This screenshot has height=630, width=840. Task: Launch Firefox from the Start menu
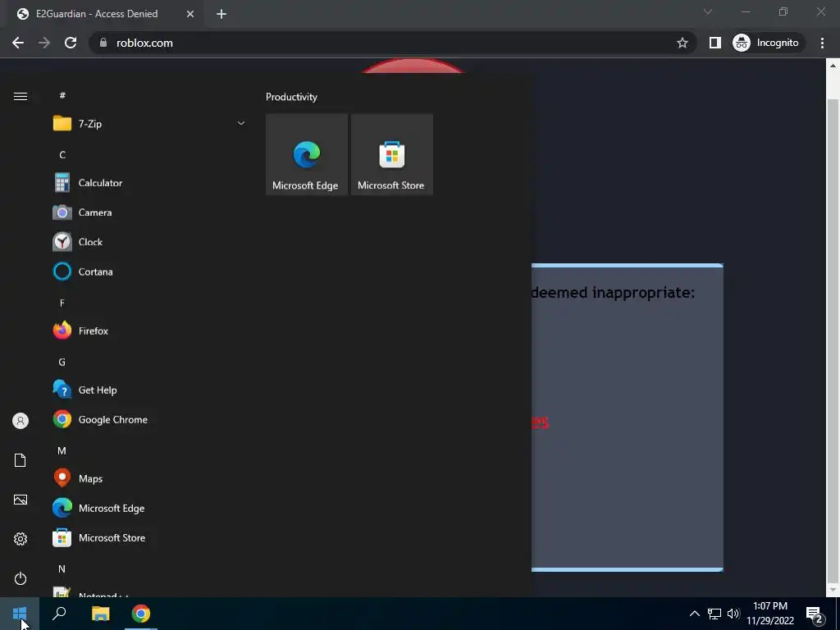(149, 331)
